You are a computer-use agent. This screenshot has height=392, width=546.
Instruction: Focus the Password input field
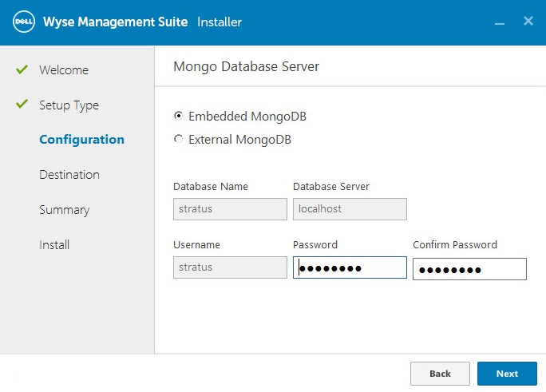point(350,268)
